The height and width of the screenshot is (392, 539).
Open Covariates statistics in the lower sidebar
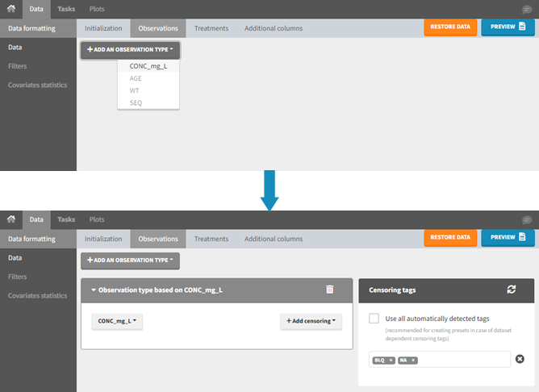(38, 295)
